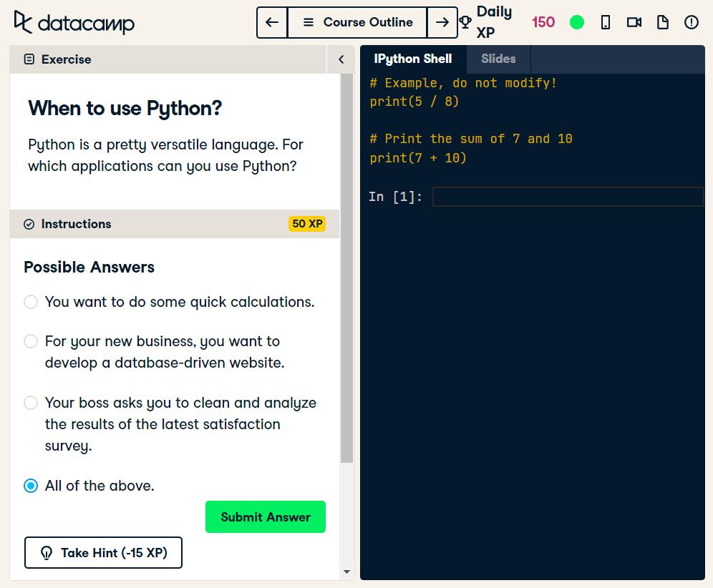Image resolution: width=713 pixels, height=588 pixels.
Task: Click the green status circle
Action: [x=576, y=22]
